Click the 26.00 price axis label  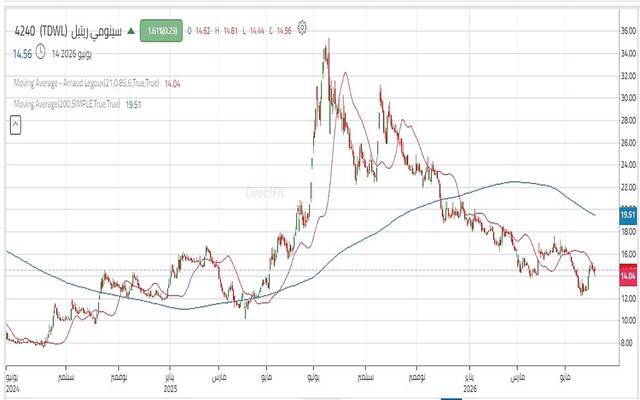click(628, 142)
